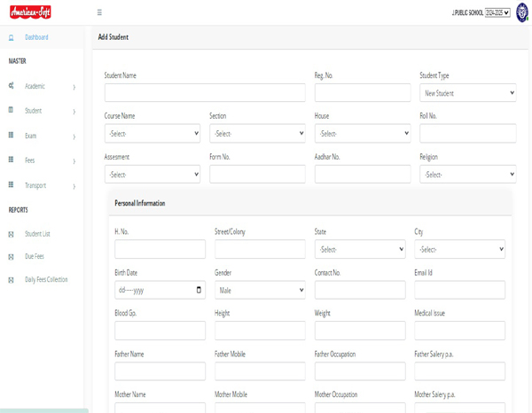Open the Section dropdown
532x413 pixels.
257,133
